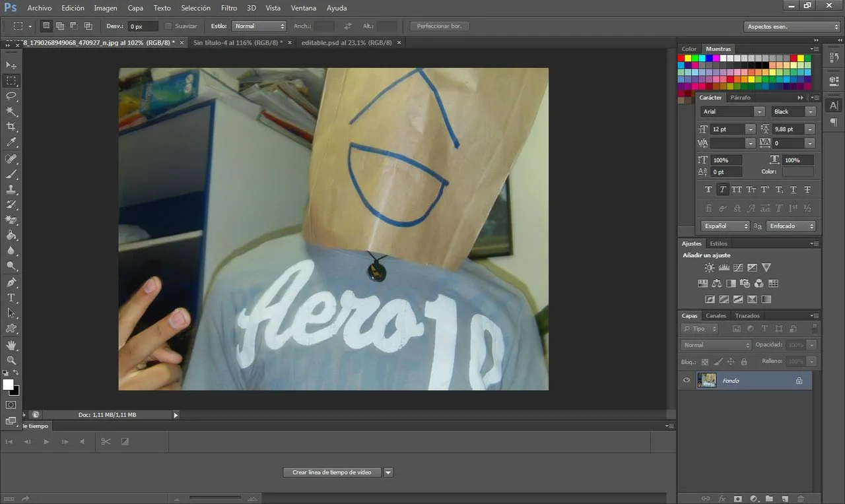Select the Hand tool
The image size is (845, 504).
coord(11,345)
